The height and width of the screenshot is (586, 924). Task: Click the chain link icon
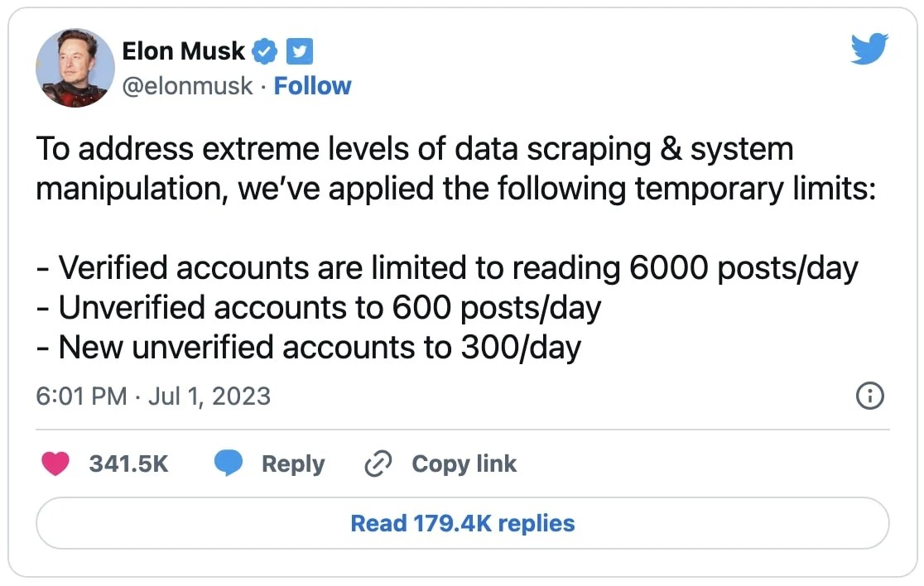pos(378,464)
